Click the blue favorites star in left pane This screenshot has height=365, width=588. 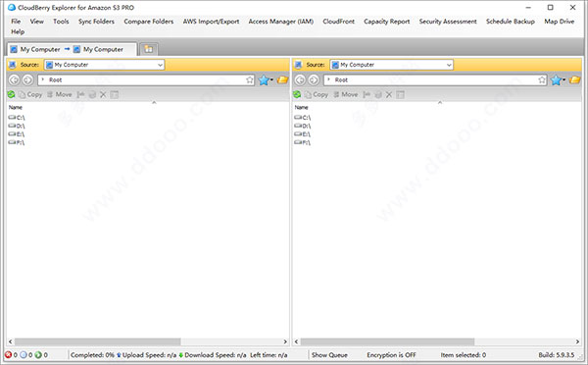[264, 80]
